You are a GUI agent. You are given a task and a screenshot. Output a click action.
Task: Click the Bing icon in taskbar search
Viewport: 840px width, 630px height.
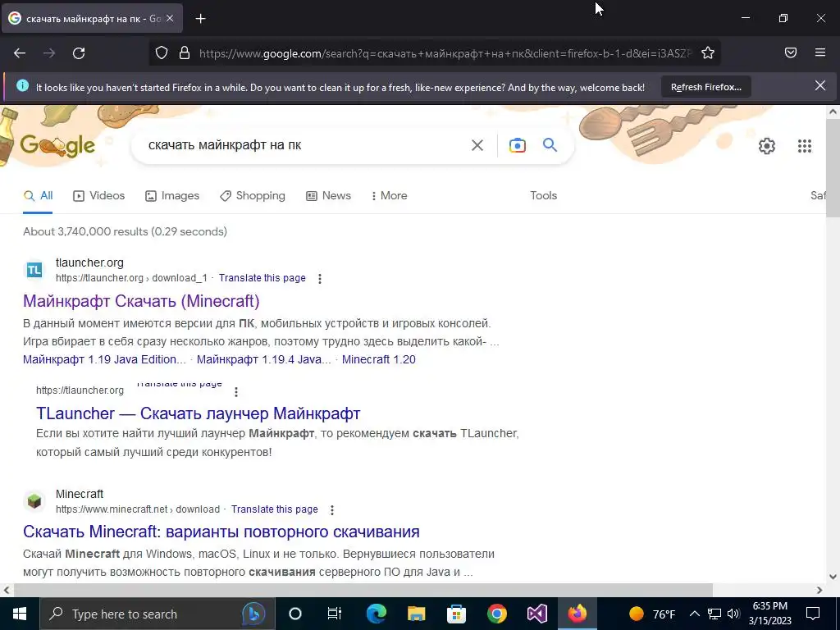tap(253, 614)
